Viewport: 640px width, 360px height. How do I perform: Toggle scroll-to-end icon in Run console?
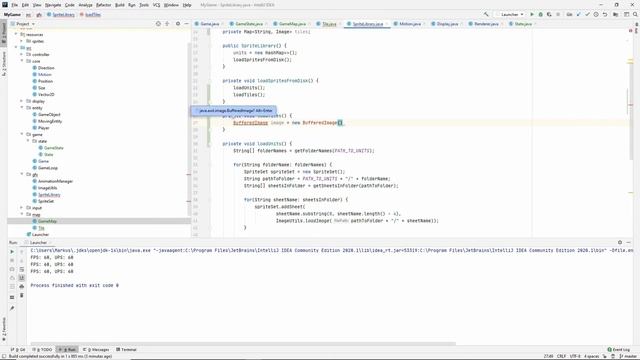(22, 278)
